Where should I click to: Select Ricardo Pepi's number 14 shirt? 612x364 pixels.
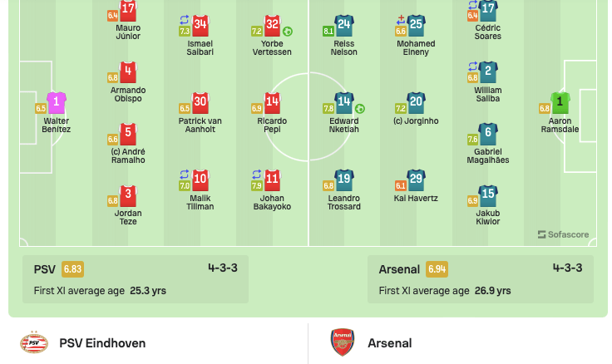pyautogui.click(x=272, y=102)
